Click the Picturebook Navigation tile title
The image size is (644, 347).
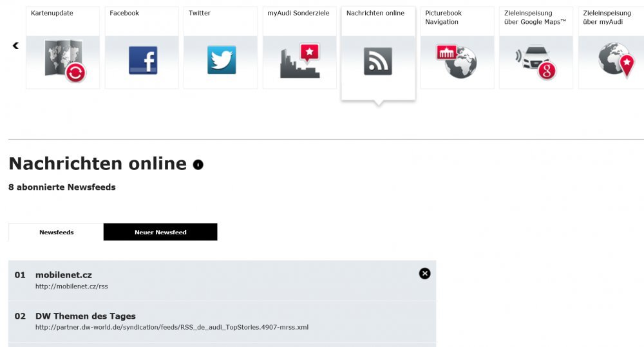tap(443, 17)
